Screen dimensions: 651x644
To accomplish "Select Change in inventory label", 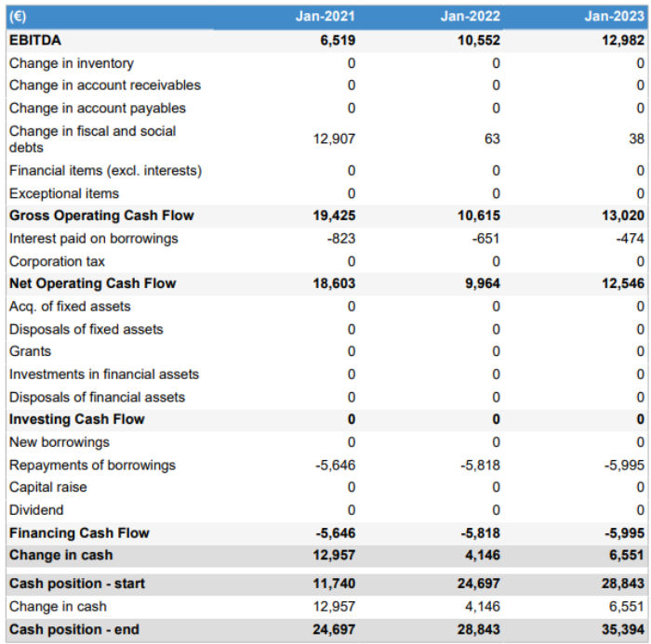I will pyautogui.click(x=72, y=63).
